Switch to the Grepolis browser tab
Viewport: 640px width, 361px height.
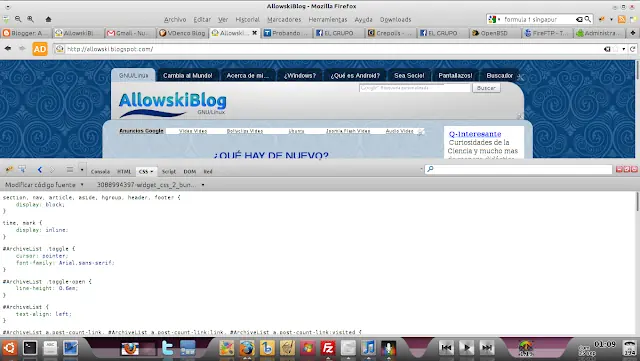pos(390,33)
